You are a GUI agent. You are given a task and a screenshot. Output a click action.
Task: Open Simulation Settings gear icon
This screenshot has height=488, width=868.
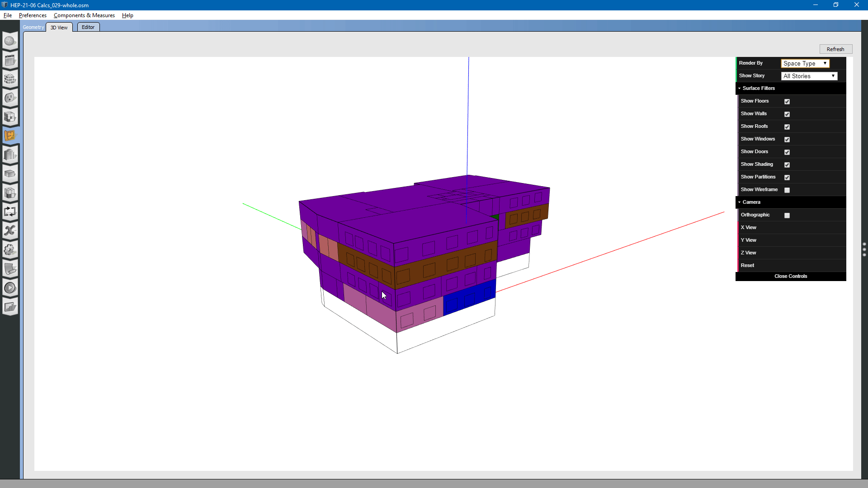(10, 250)
